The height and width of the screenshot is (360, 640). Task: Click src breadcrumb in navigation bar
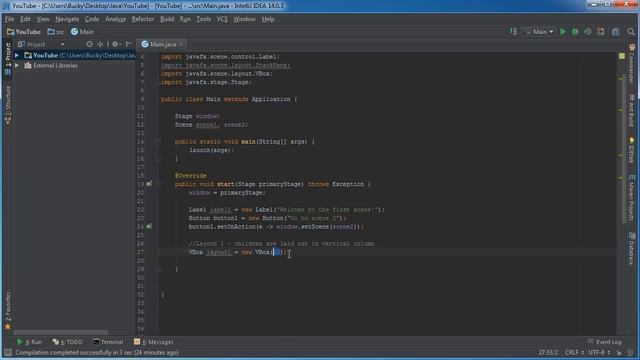(56, 31)
